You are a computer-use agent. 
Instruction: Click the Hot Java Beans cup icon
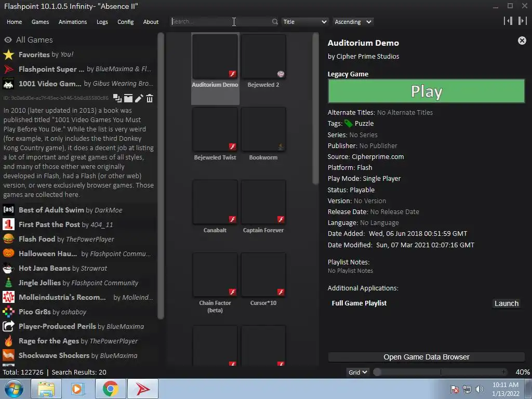tap(8, 268)
